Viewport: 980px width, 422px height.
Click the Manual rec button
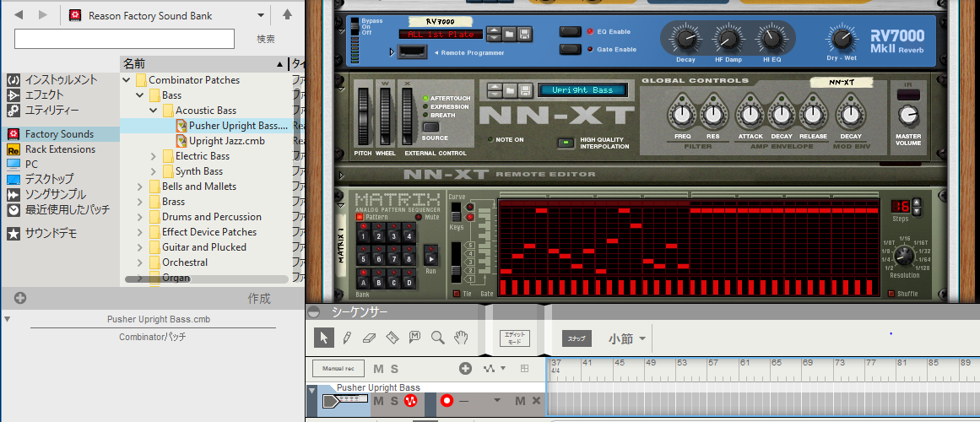(338, 368)
